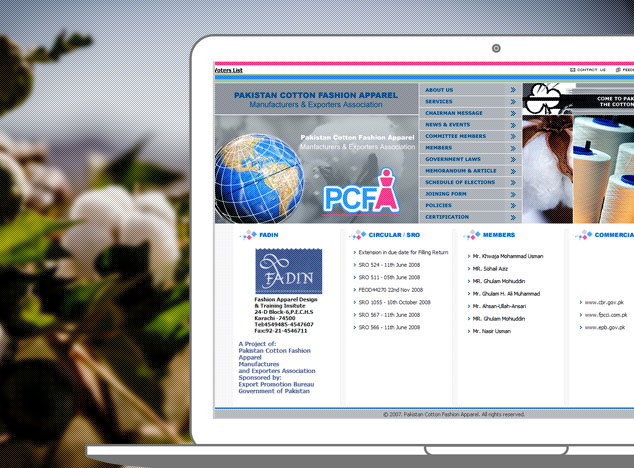Open Extension in due date for Filing Return
This screenshot has height=468, width=634.
pos(403,252)
